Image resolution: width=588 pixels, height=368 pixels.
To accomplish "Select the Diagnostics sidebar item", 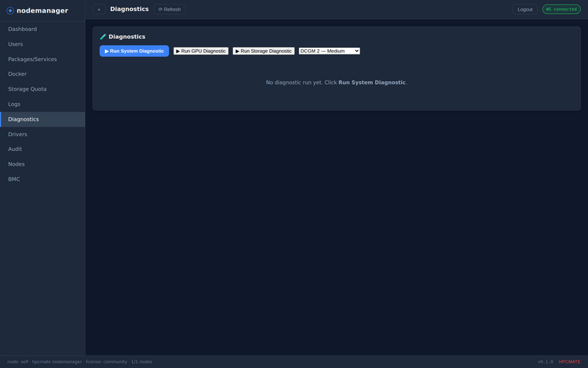I will click(x=43, y=119).
